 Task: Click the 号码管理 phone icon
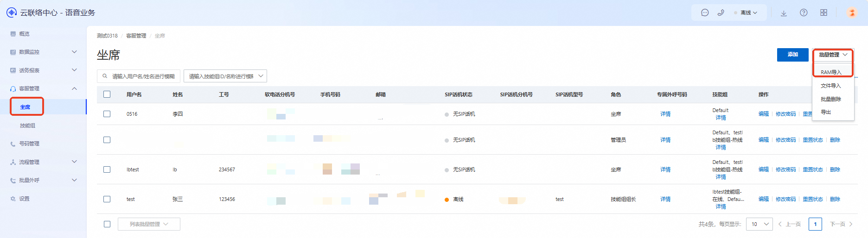[x=13, y=144]
